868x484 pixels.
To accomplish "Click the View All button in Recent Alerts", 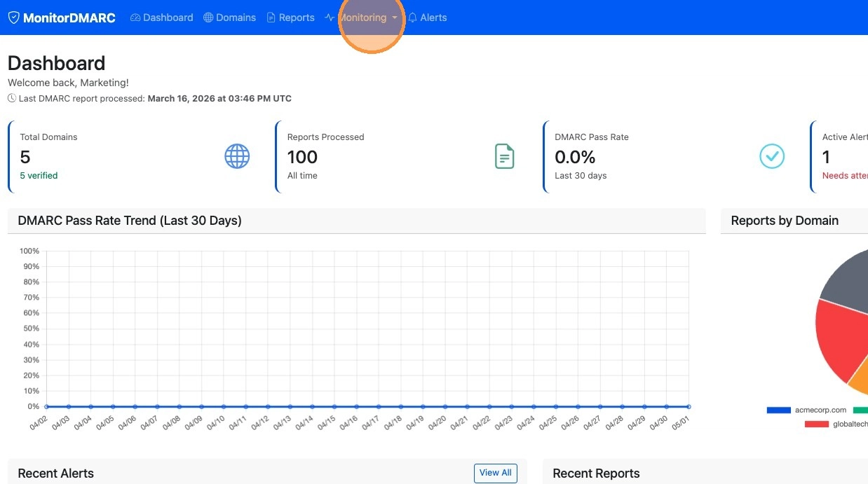I will (496, 473).
